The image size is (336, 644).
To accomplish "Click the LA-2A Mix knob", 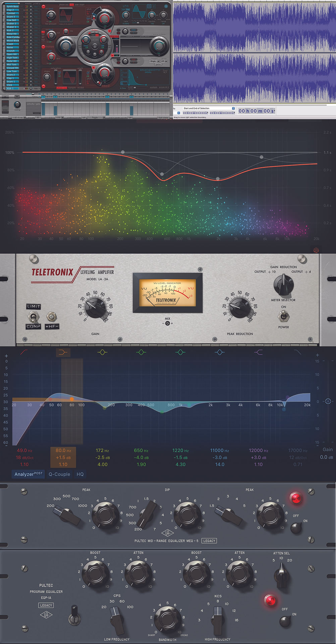I will [167, 323].
